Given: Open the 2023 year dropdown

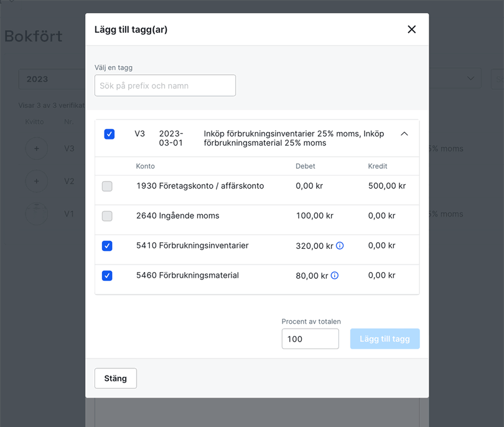Looking at the screenshot, I should click(x=53, y=79).
